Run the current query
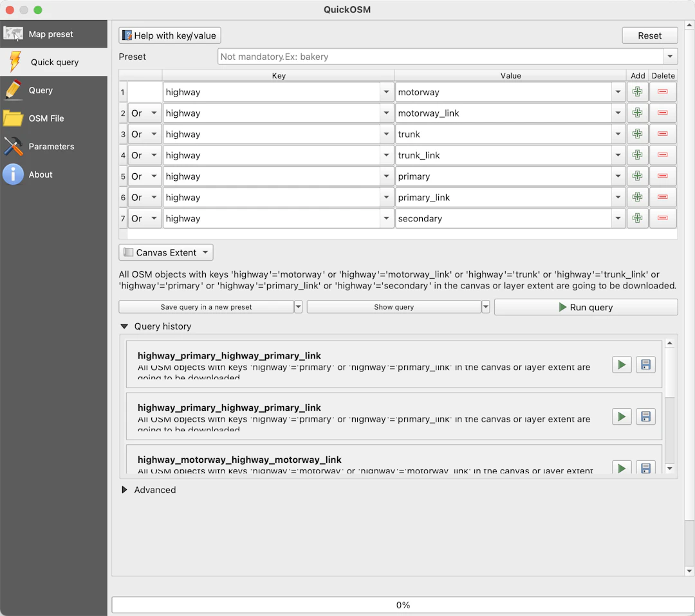695x616 pixels. 586,307
